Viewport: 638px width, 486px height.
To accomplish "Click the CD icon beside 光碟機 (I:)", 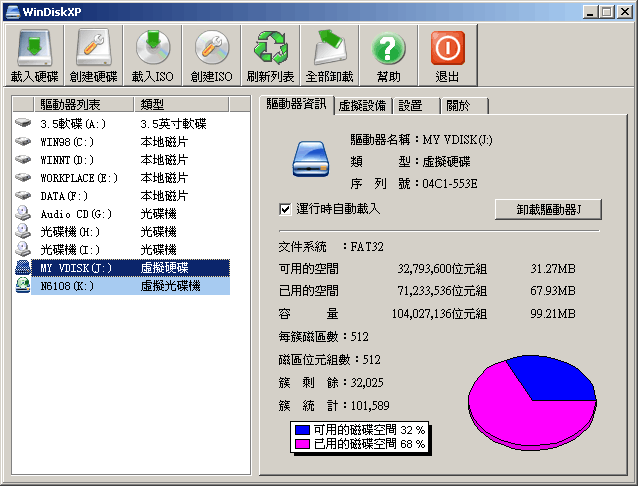I will [23, 249].
